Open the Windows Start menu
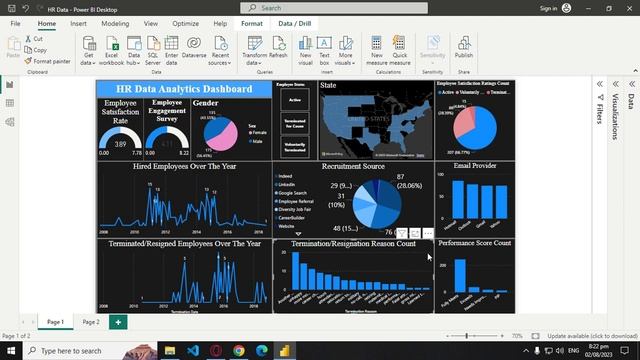This screenshot has width=640, height=360. (11, 351)
